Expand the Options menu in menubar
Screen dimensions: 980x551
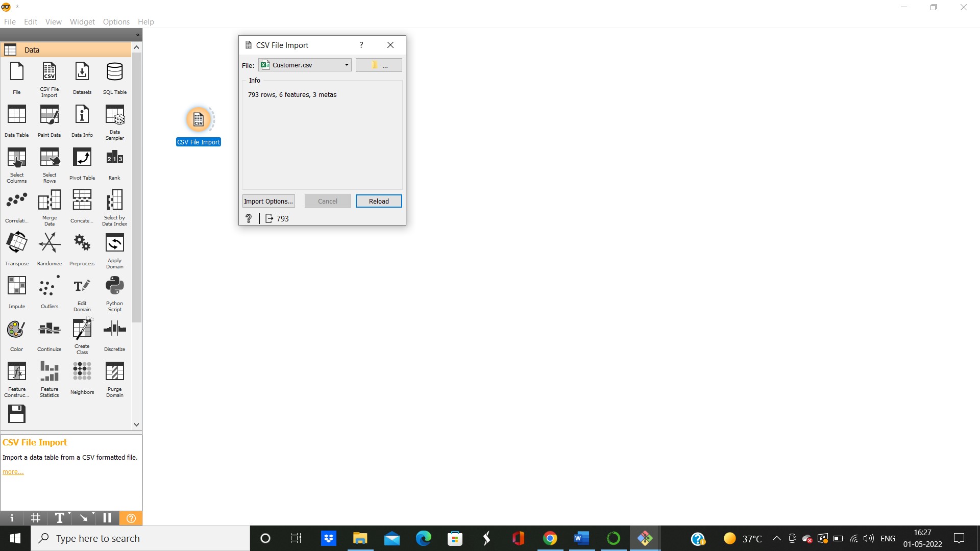(x=116, y=21)
